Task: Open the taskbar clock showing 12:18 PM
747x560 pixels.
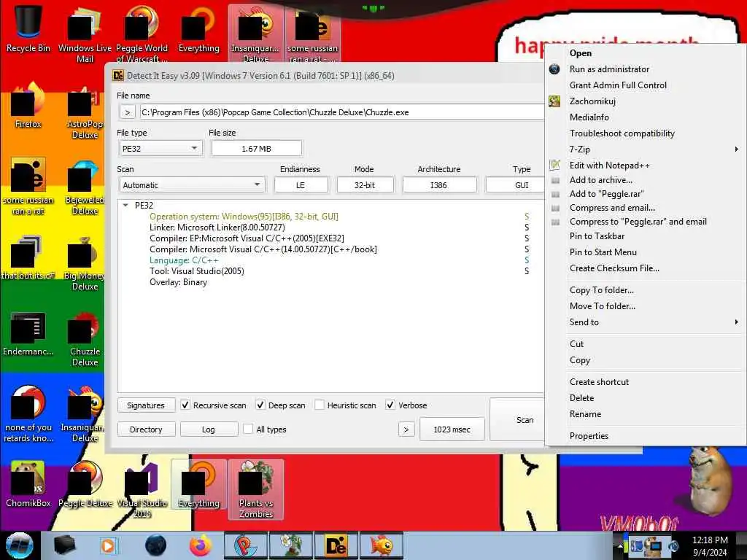Action: tap(710, 545)
